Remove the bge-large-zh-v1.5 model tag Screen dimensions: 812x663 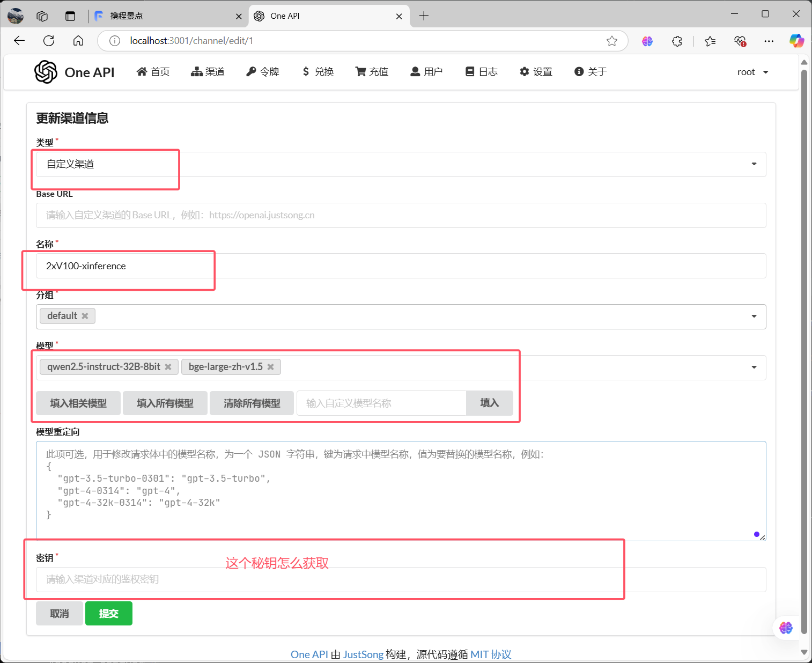coord(270,367)
